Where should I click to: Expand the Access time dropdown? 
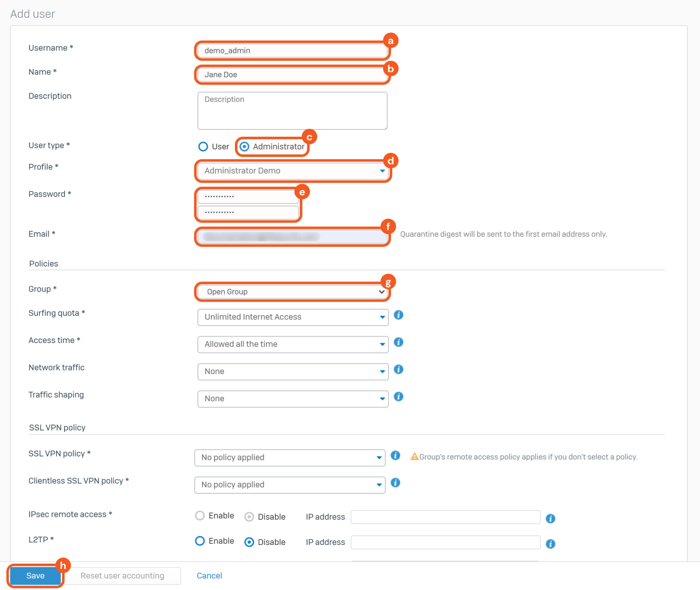pyautogui.click(x=293, y=344)
